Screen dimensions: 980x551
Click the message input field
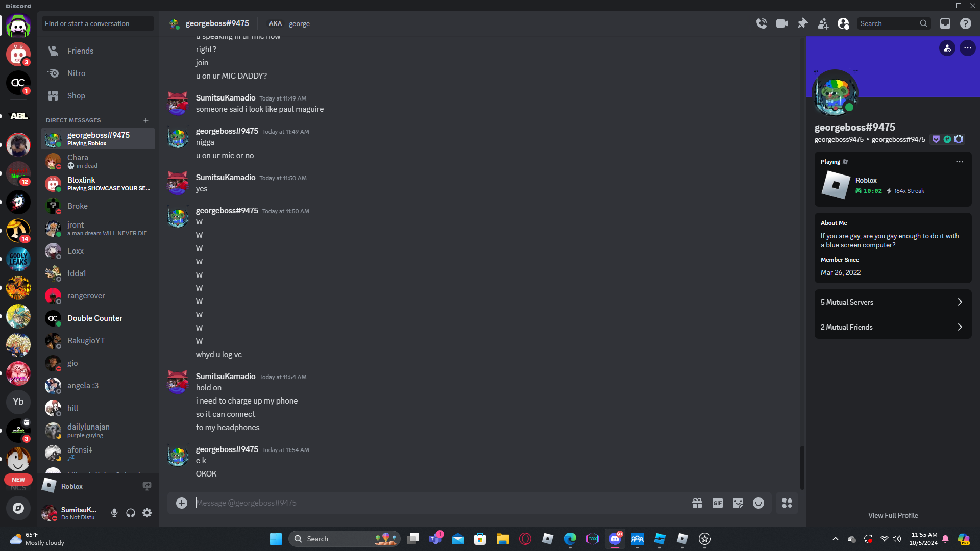click(439, 503)
